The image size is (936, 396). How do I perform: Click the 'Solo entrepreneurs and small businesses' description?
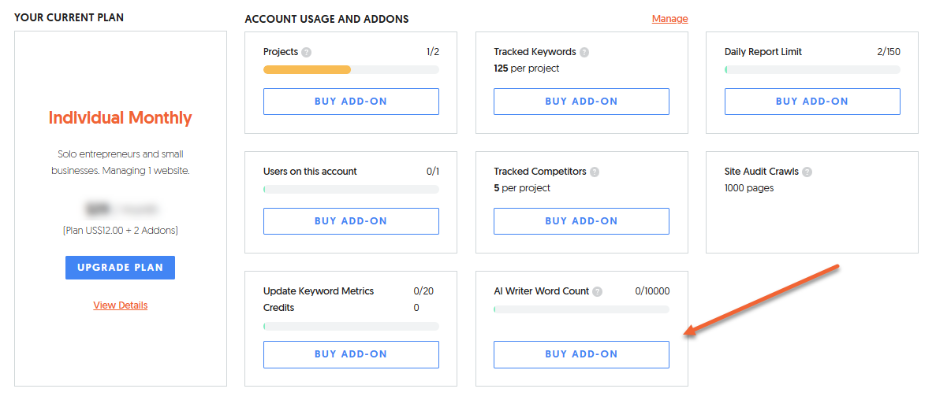pyautogui.click(x=120, y=162)
